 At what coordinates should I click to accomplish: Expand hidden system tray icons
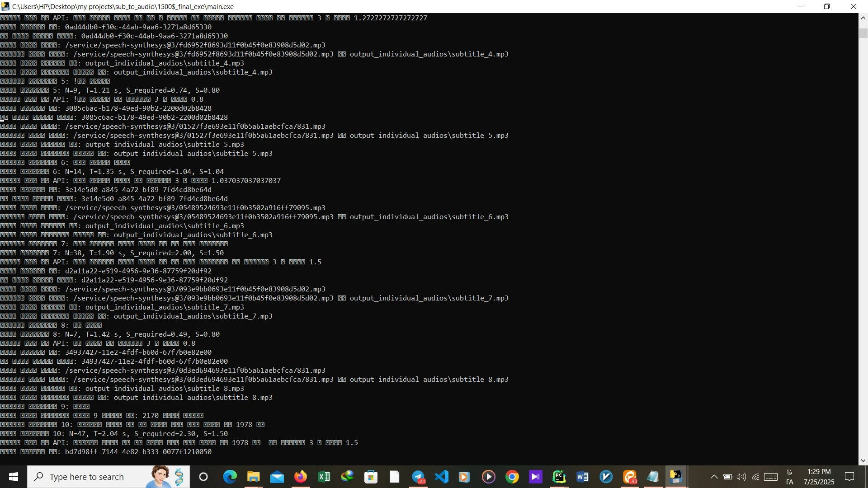(x=714, y=477)
